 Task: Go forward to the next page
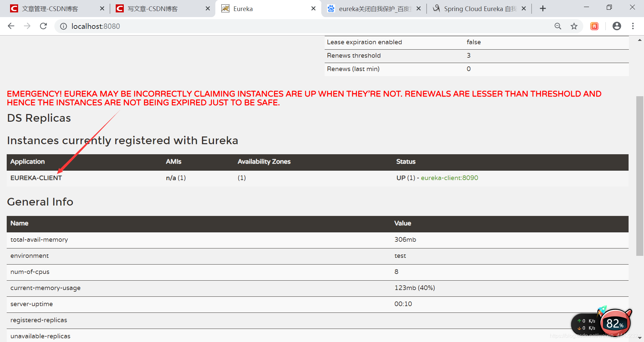pyautogui.click(x=27, y=26)
